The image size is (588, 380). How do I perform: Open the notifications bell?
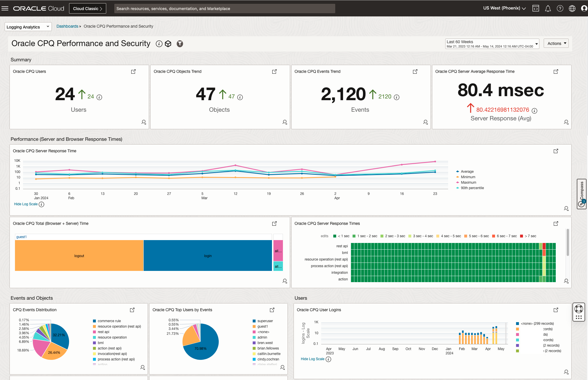click(548, 8)
